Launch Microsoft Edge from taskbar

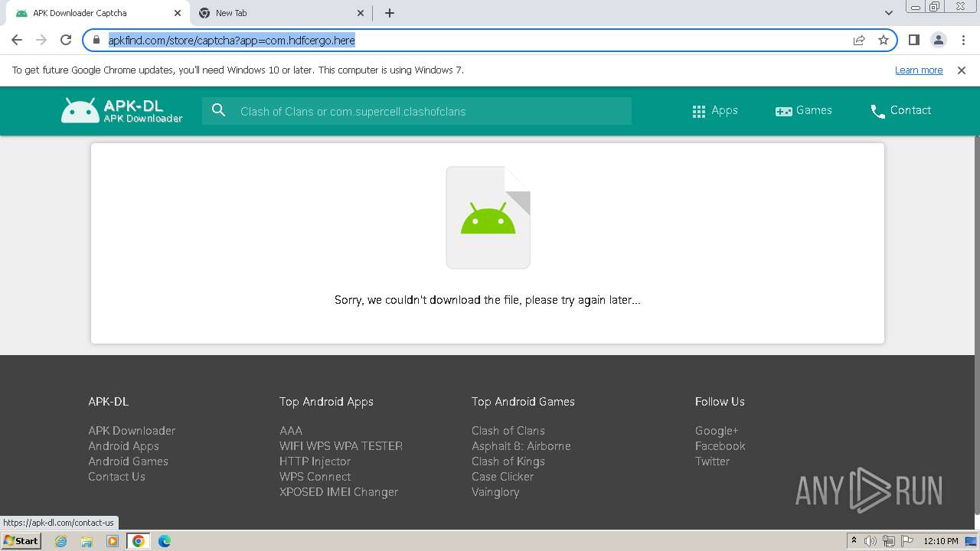165,541
